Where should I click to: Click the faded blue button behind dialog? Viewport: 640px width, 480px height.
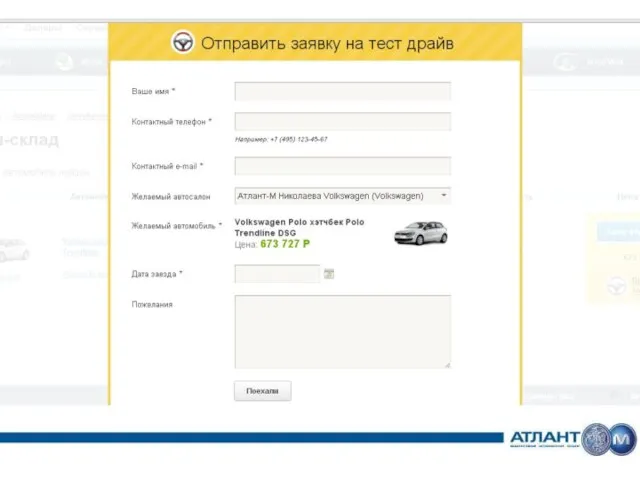coord(617,232)
